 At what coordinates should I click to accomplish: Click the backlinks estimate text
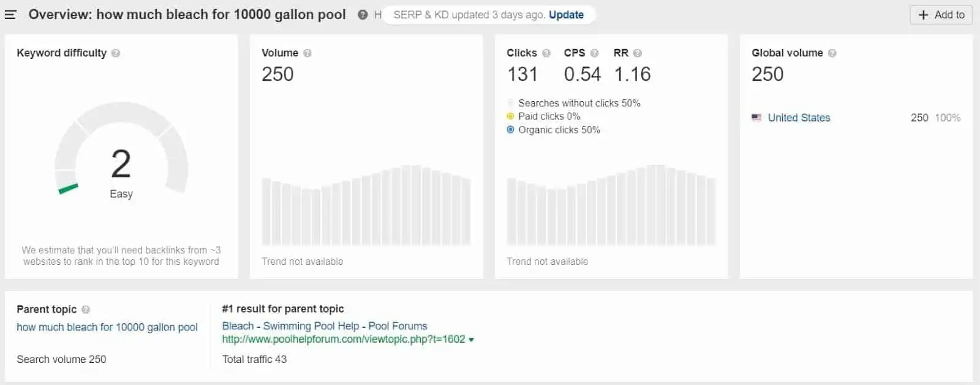121,256
